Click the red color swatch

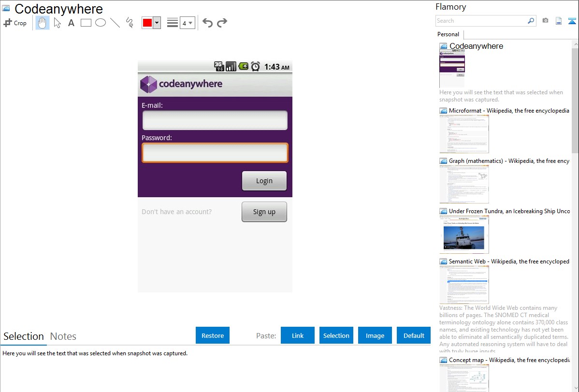pyautogui.click(x=147, y=23)
